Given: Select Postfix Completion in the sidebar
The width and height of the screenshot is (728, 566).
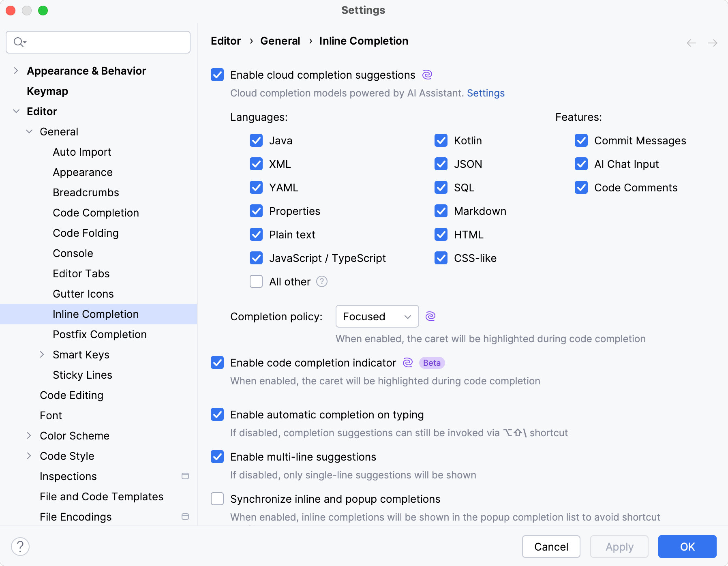Looking at the screenshot, I should [x=99, y=334].
